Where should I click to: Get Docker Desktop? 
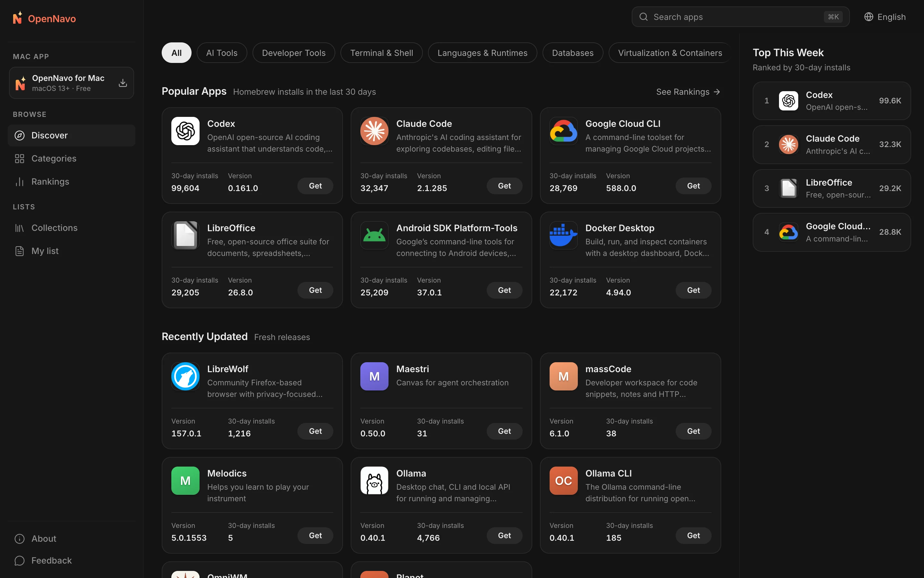tap(693, 290)
